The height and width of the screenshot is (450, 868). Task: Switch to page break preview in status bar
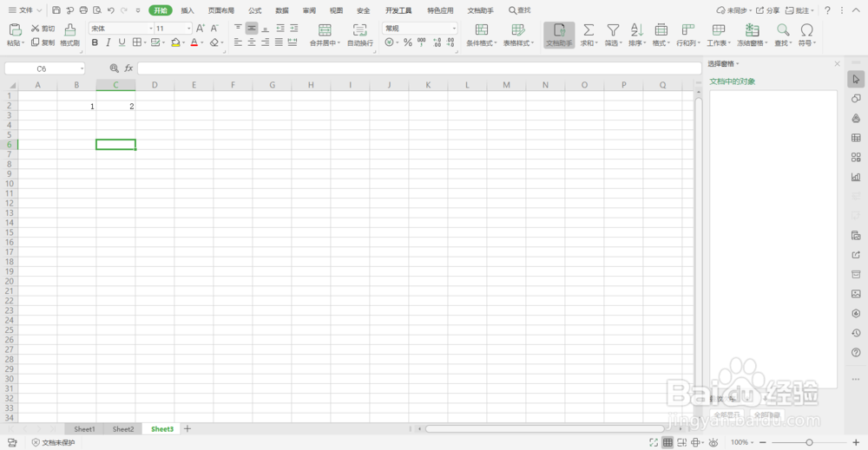(x=682, y=442)
